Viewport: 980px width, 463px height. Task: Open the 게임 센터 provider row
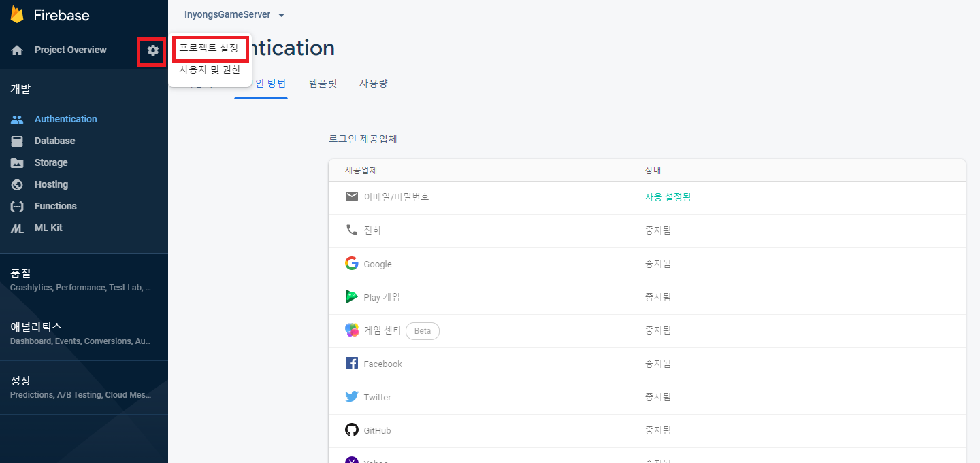(647, 330)
